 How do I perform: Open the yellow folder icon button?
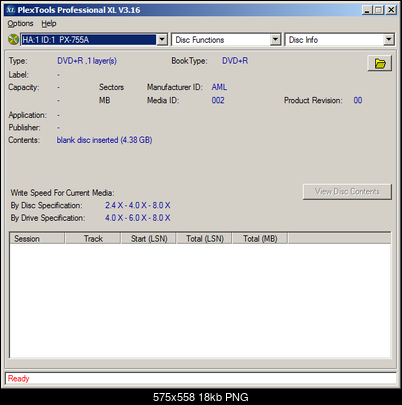coord(379,63)
